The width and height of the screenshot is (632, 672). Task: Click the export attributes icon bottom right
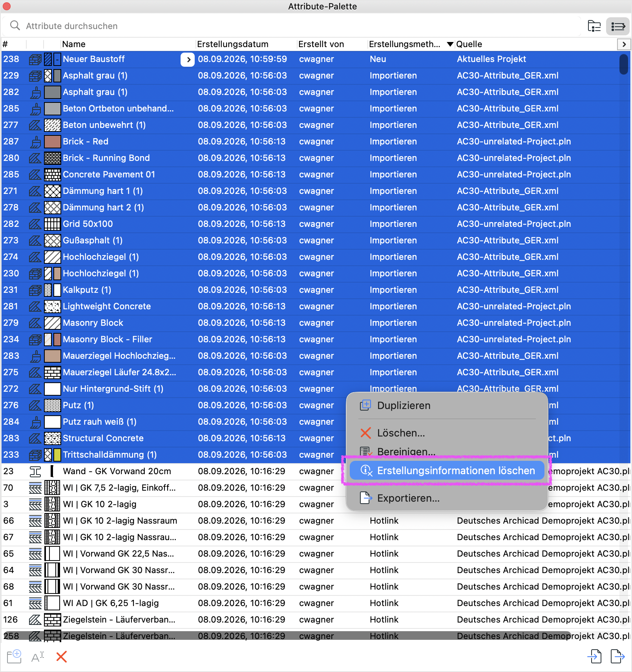pos(617,656)
